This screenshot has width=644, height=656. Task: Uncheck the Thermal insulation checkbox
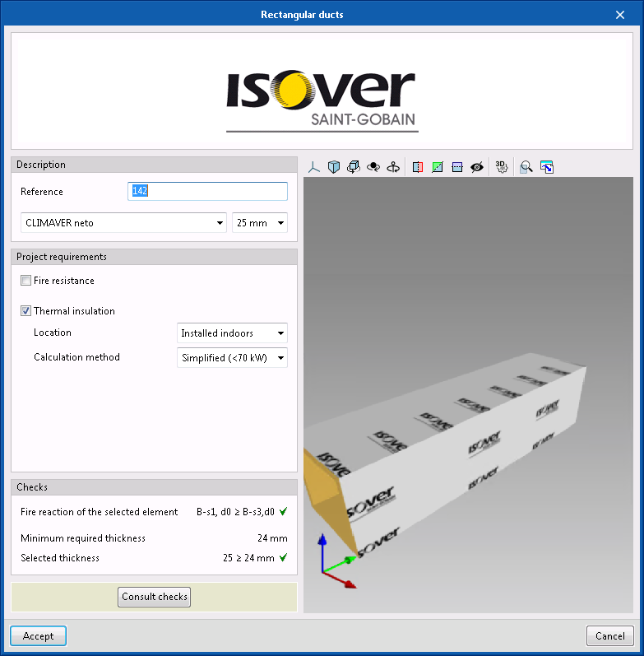(26, 311)
